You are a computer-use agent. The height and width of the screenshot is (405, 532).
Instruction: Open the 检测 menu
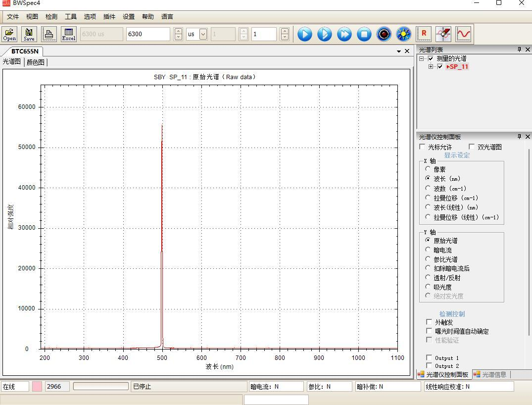click(x=51, y=16)
